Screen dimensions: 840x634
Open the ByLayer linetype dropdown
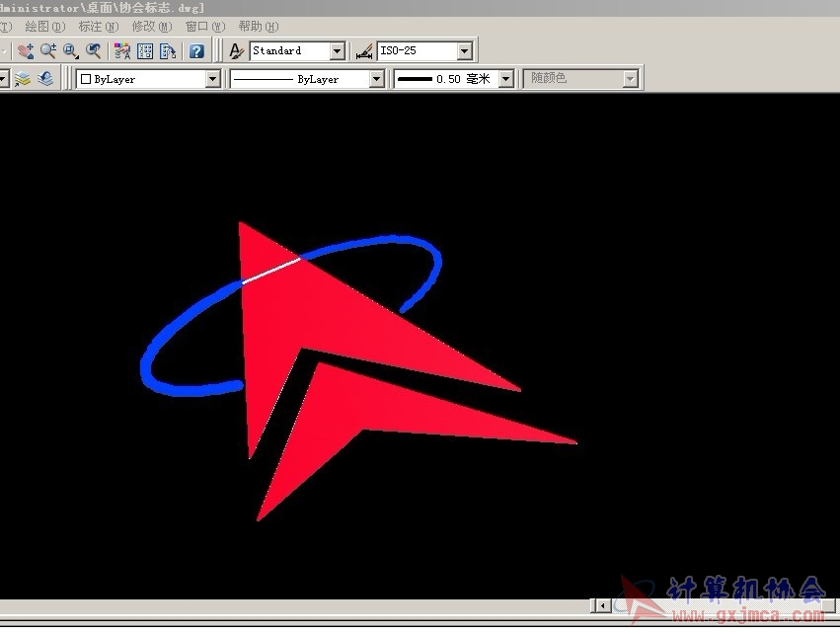377,79
